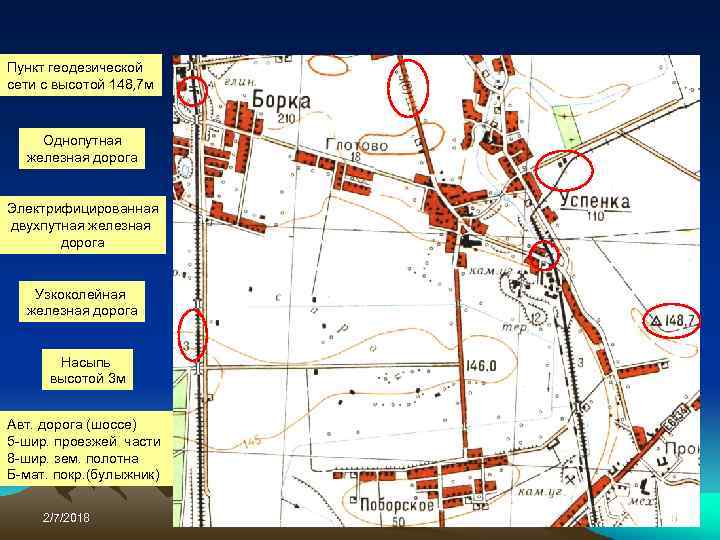This screenshot has width=720, height=540.
Task: Click the contour label '145' on the map
Action: tap(252, 442)
